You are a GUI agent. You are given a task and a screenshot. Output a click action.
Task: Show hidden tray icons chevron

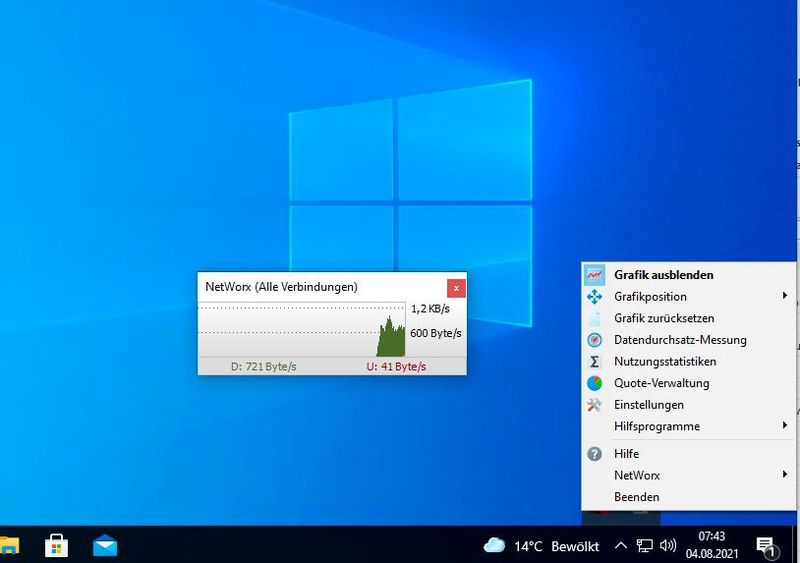620,546
